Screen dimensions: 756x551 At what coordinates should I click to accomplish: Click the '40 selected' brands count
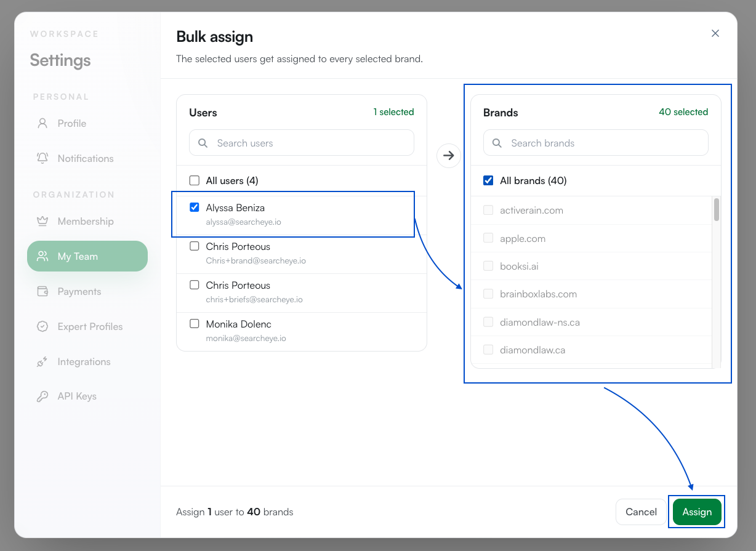683,112
